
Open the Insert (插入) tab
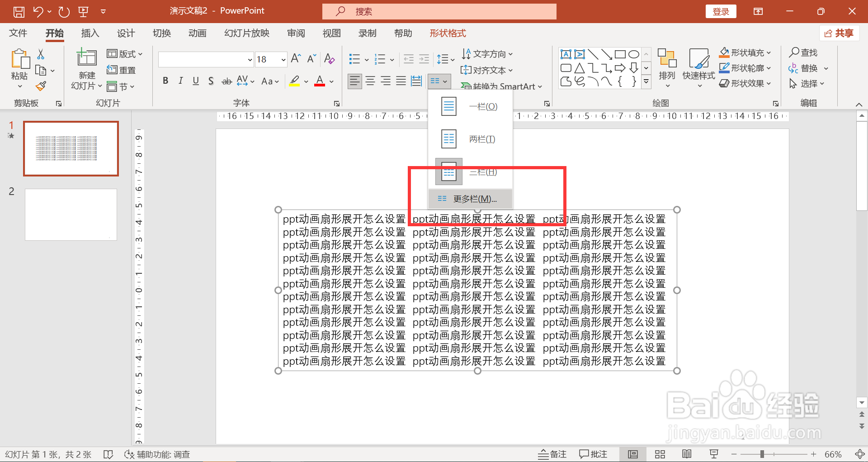click(x=90, y=33)
